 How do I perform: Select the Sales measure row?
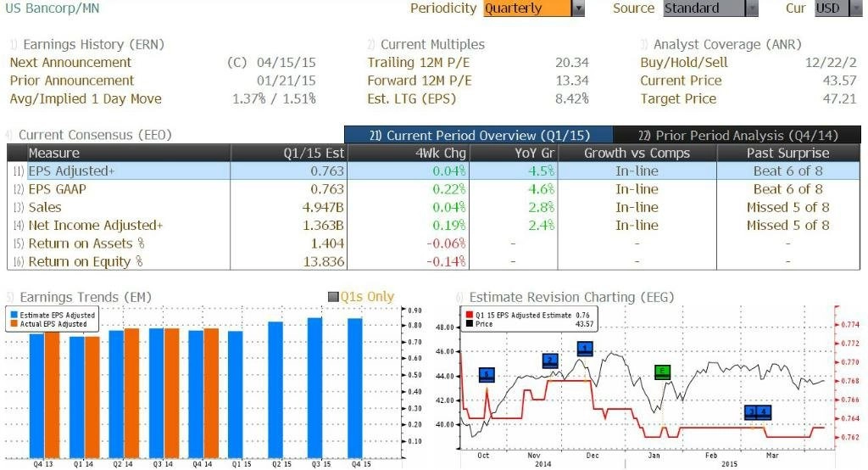[x=433, y=207]
